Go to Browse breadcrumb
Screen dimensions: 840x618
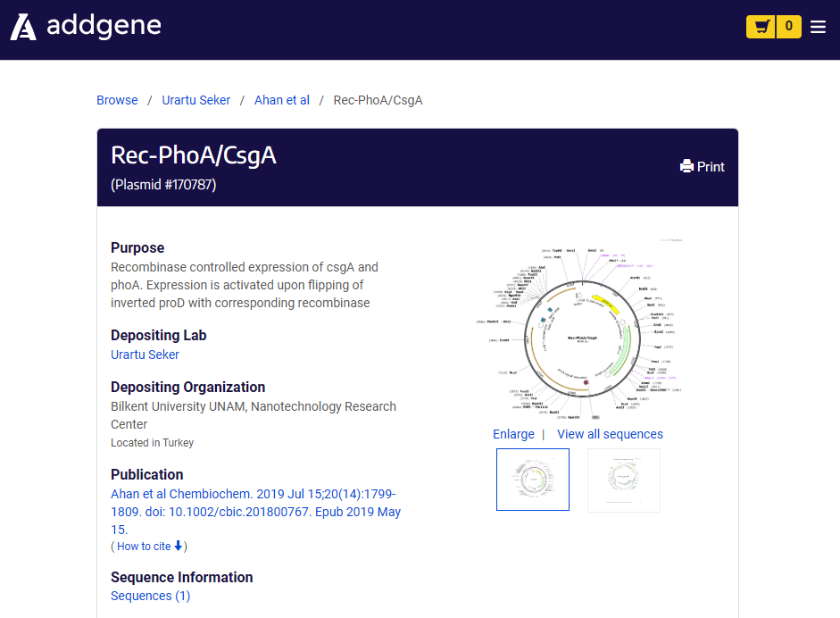coord(117,100)
